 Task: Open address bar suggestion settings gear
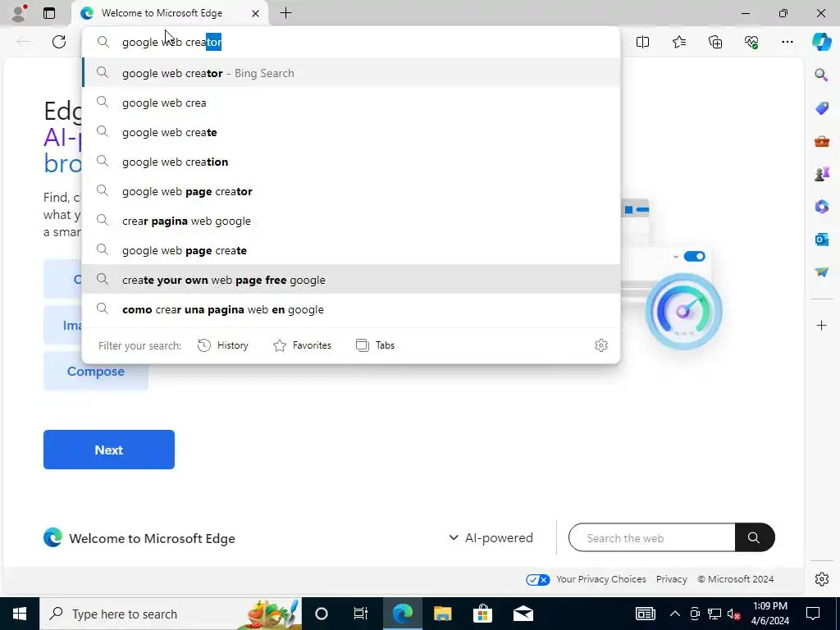click(601, 345)
